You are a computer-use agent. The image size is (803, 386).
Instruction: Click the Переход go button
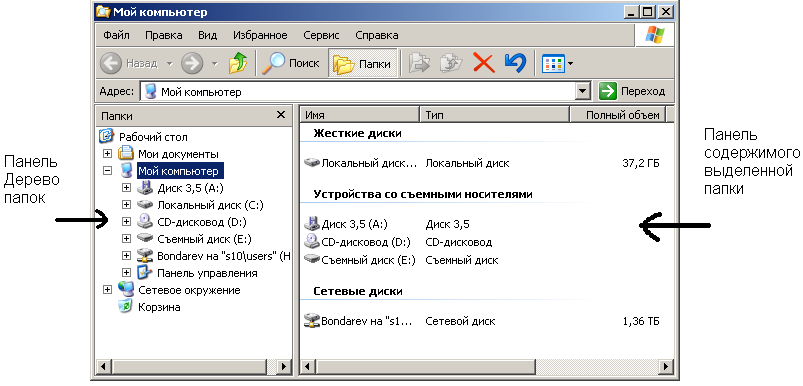tap(633, 92)
